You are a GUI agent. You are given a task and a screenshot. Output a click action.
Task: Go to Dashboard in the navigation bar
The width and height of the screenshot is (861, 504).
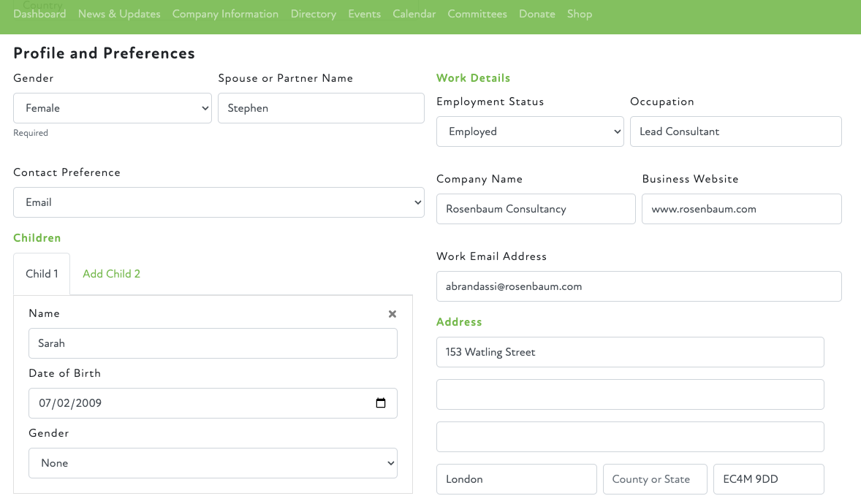pos(39,14)
